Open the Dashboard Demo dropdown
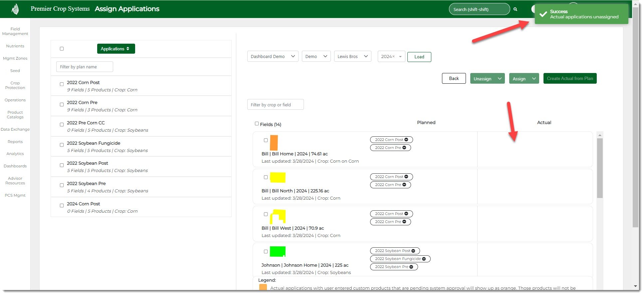 click(x=273, y=57)
